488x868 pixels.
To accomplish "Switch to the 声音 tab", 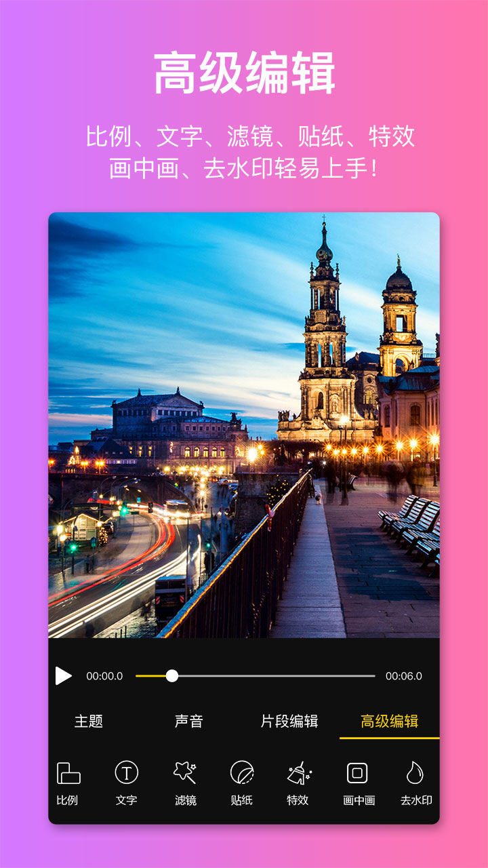I will click(x=188, y=721).
